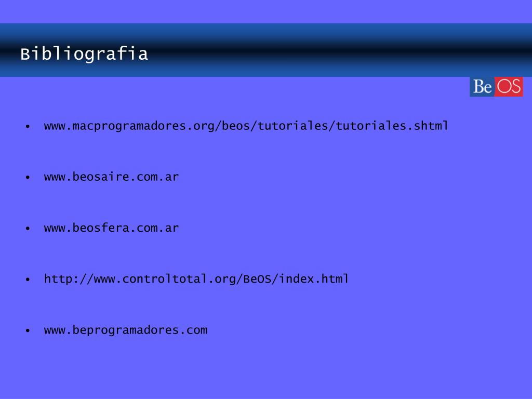532x399 pixels.
Task: Open the macprogramadores.org tutoriales link
Action: pos(246,126)
